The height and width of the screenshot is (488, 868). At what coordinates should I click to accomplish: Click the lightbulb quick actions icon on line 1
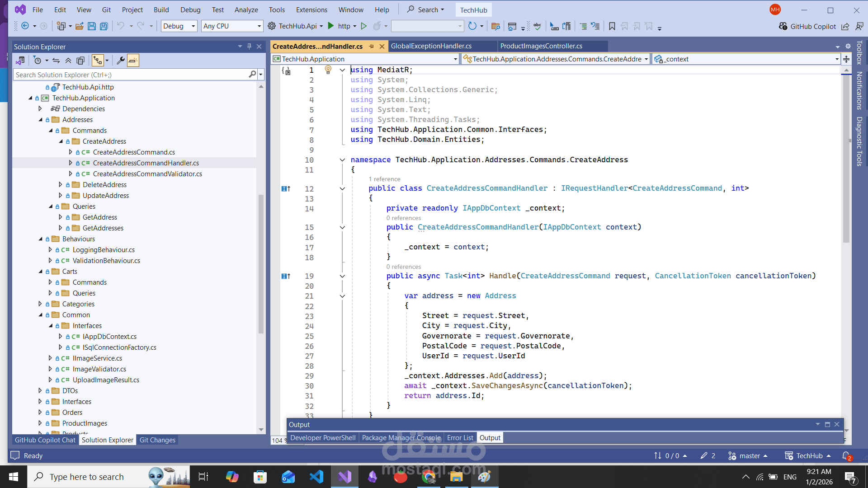coord(328,70)
